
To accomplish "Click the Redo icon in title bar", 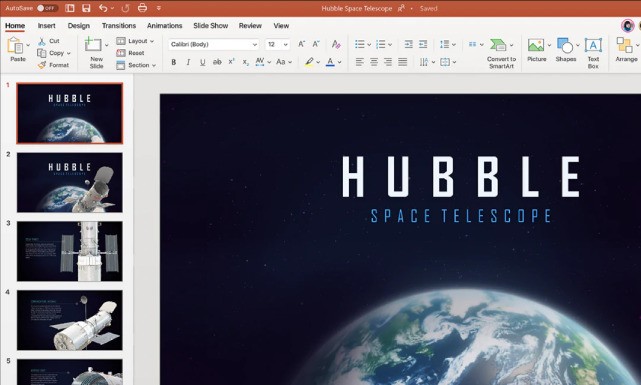I will pyautogui.click(x=126, y=8).
